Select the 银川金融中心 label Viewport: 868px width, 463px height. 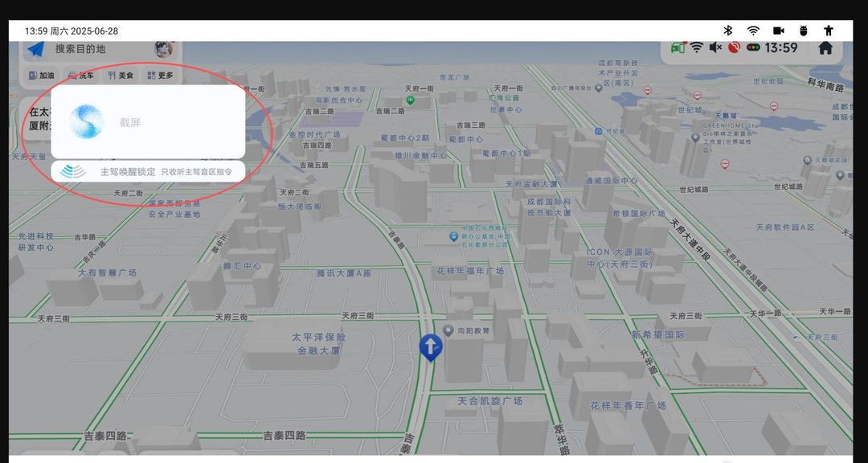420,156
